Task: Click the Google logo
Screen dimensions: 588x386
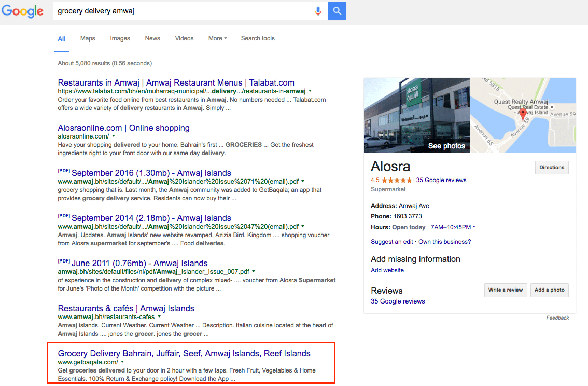Action: pos(22,11)
